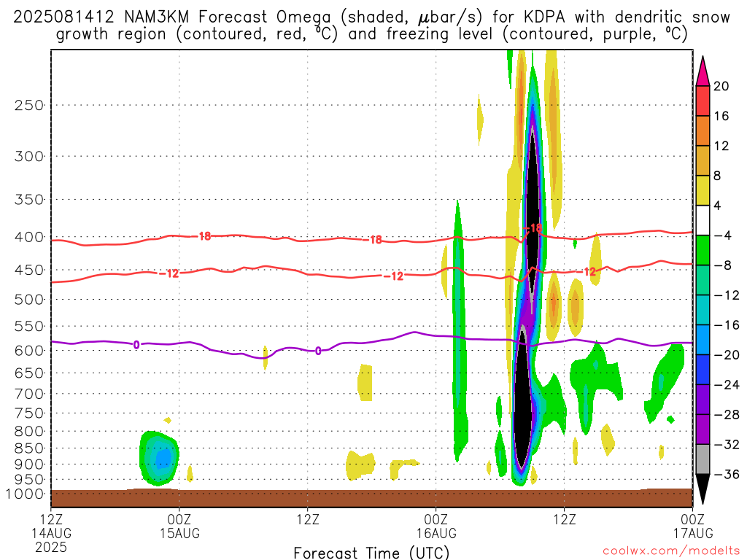This screenshot has height=560, width=747.
Task: Select the '400' pressure level label
Action: coord(28,237)
